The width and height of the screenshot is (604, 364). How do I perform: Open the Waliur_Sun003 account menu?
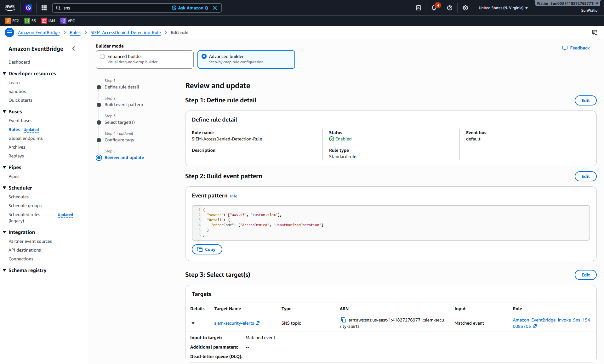(x=567, y=3)
